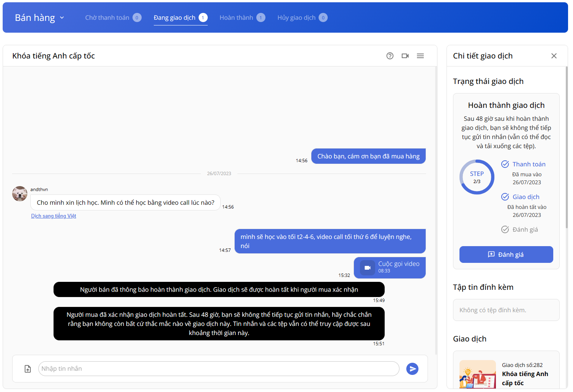573x392 pixels.
Task: Click 'Giao dịch số:282' text
Action: 522,365
